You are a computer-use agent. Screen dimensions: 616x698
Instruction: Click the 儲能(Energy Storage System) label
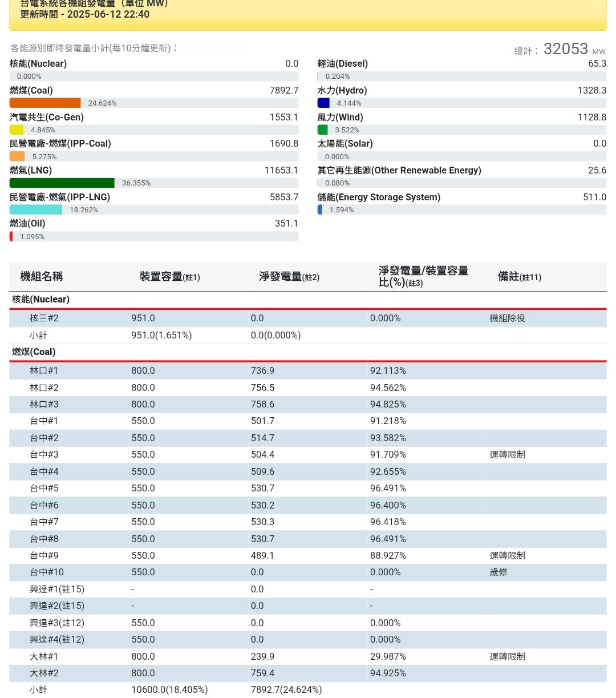tap(379, 197)
